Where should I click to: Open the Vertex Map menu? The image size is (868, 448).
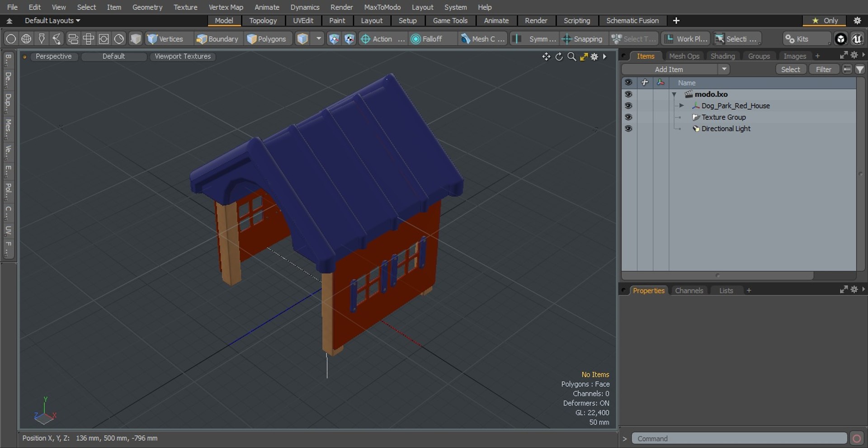226,7
